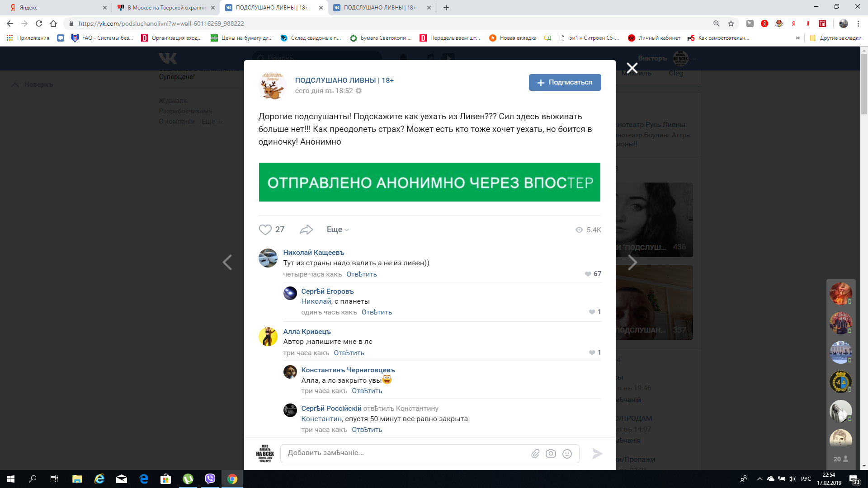Go to the browser home page
Viewport: 868px width, 488px height.
[53, 23]
